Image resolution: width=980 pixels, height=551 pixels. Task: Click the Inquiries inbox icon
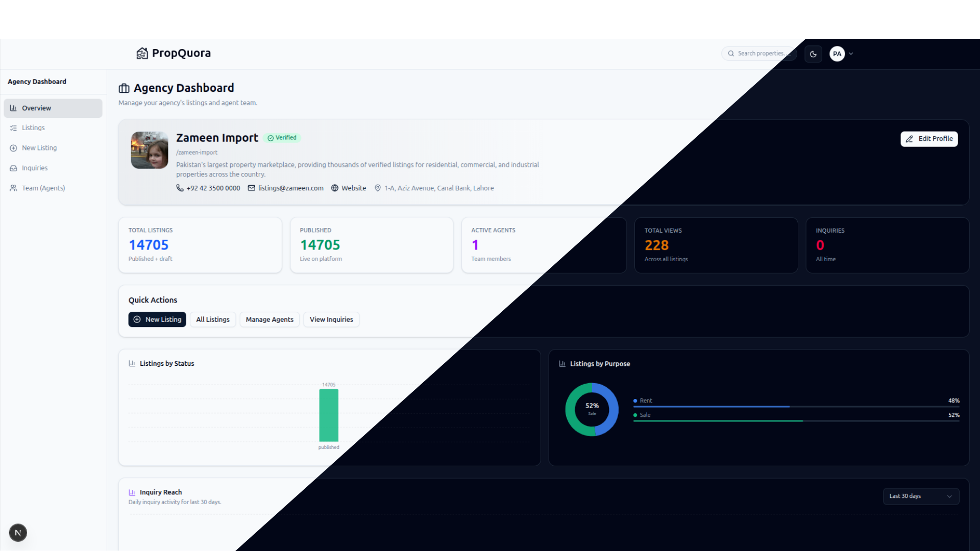pos(13,168)
